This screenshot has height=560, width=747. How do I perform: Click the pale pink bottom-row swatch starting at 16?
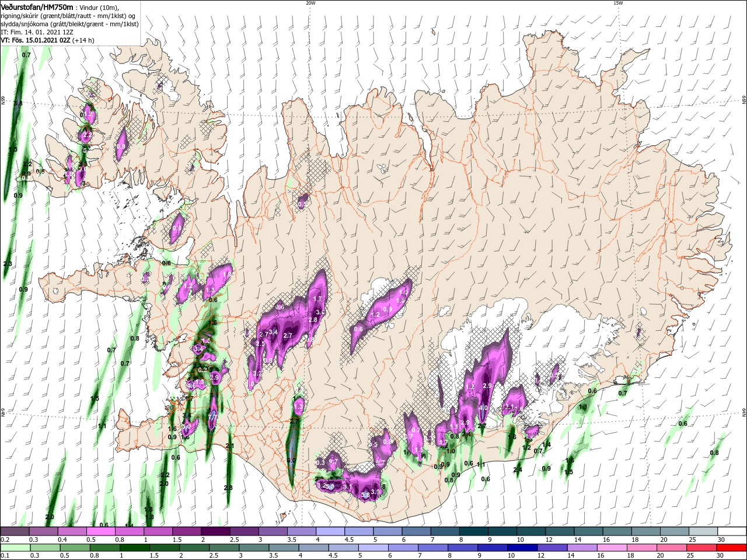click(x=612, y=548)
